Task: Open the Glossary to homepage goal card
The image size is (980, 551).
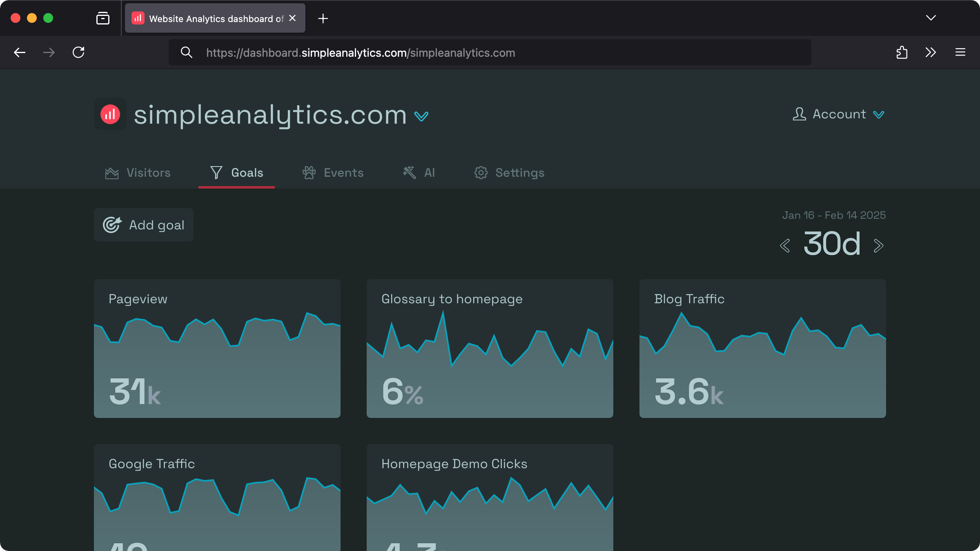Action: pos(490,349)
